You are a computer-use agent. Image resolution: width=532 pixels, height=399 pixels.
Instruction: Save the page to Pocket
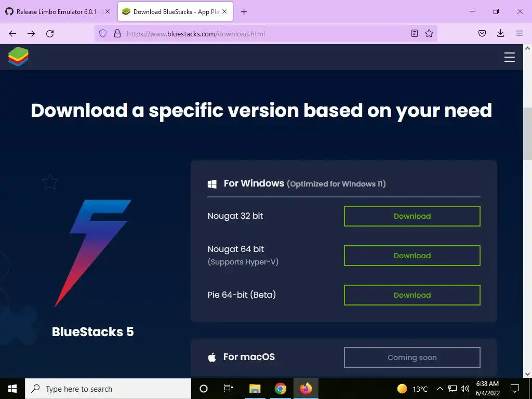tap(482, 33)
